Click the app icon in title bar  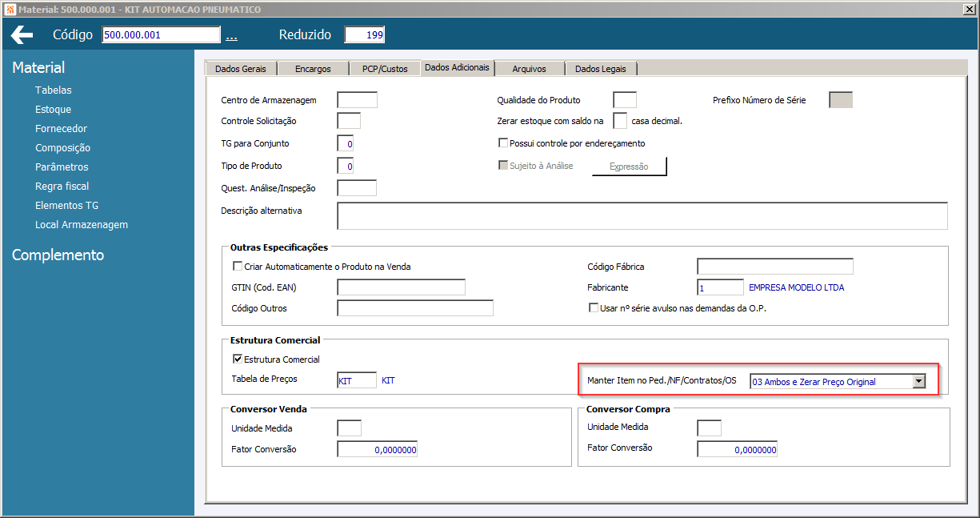point(9,10)
